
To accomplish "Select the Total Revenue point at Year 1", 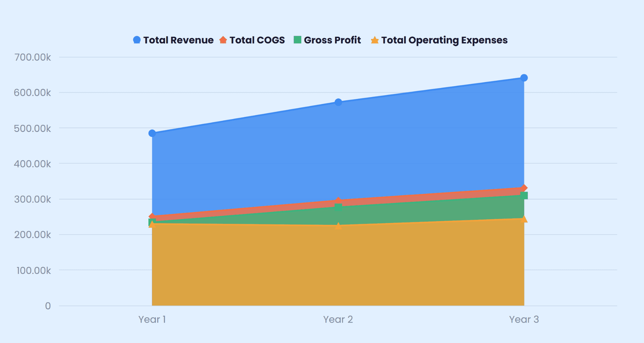I will [x=152, y=133].
